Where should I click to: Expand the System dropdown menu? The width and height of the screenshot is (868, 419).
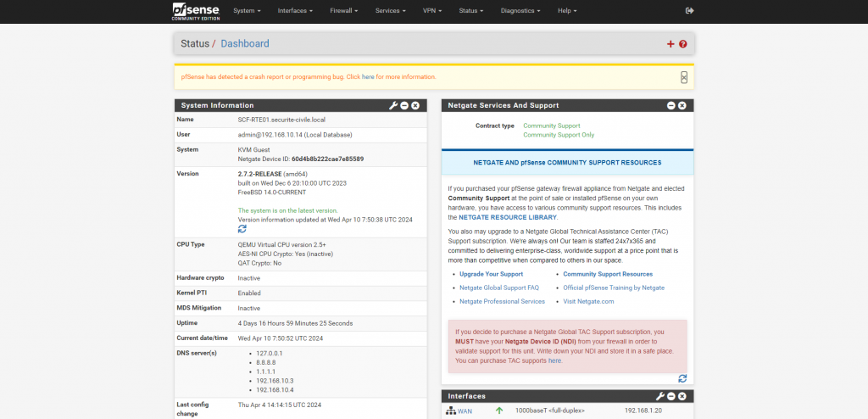pyautogui.click(x=247, y=11)
